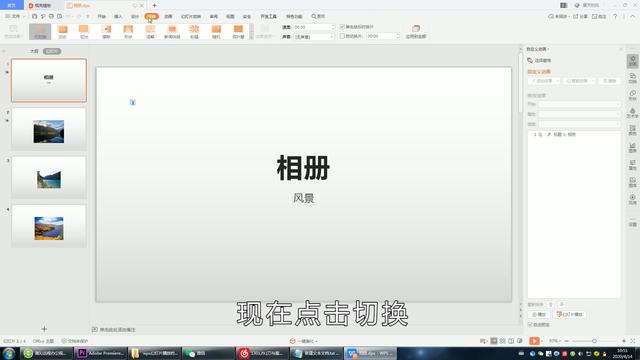Viewport: 640px width, 360px height.
Task: Click the zoom out minus button
Action: click(x=567, y=341)
